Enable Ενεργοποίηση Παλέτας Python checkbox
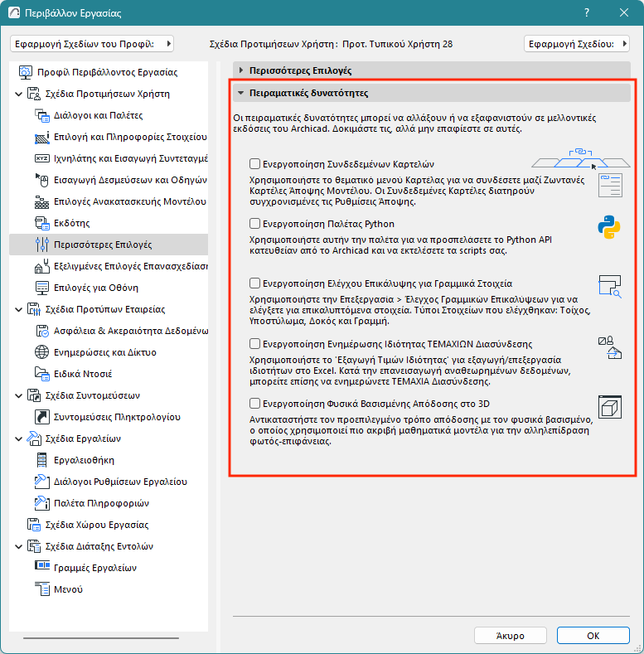 pos(254,223)
